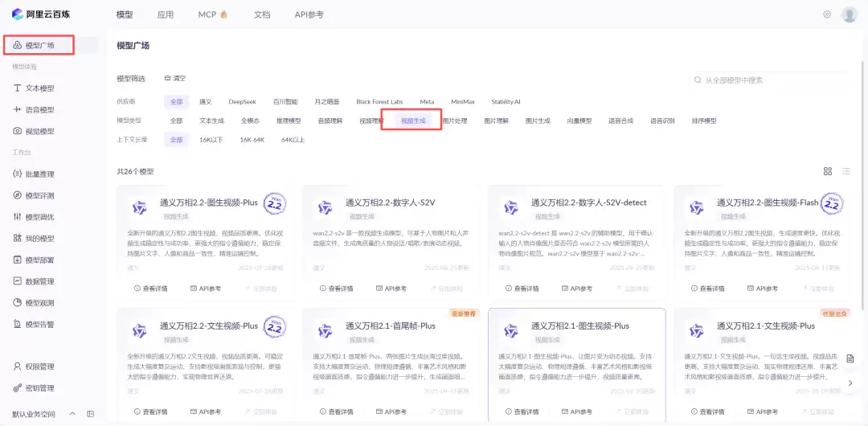Viewport: 868px width, 426px height.
Task: Click 查看详情 on 通义万相2.1-文生视频-Plus card
Action: pos(708,412)
